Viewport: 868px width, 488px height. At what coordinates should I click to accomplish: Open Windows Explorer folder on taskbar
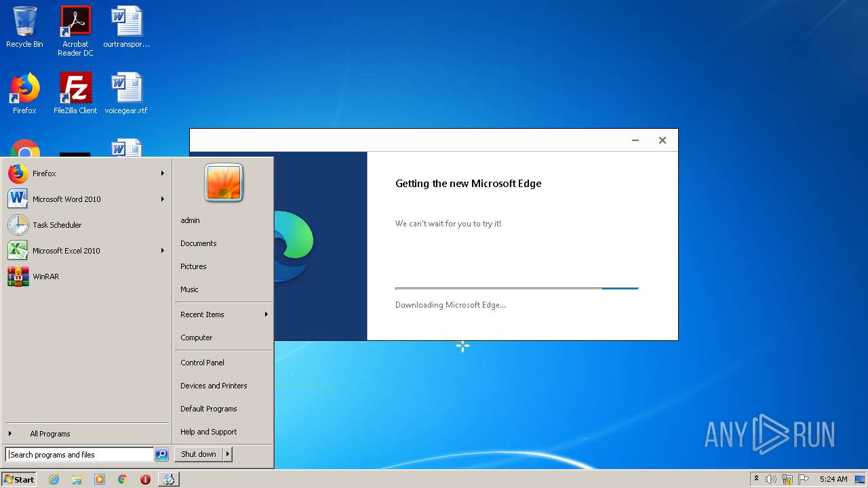click(x=77, y=479)
